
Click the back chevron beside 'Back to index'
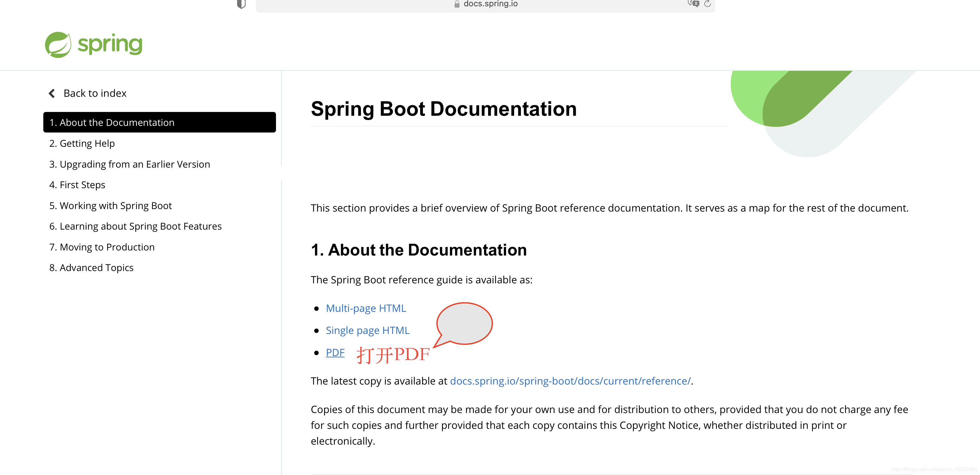[52, 93]
